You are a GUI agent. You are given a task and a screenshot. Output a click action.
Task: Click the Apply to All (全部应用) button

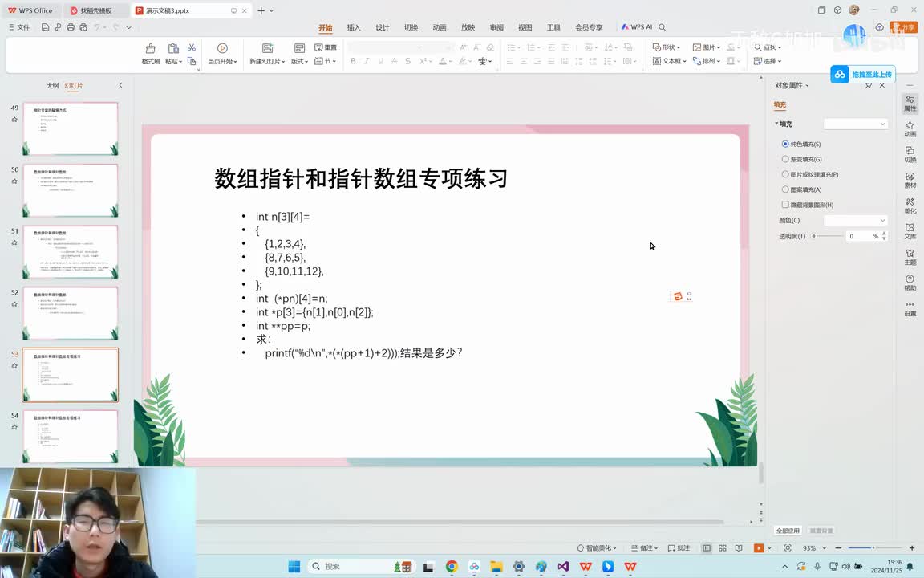tap(788, 530)
